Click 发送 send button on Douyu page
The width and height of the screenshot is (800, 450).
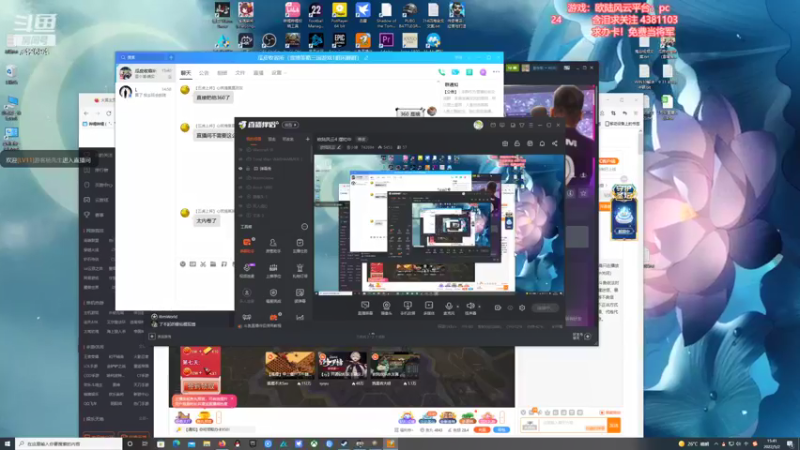(614, 425)
